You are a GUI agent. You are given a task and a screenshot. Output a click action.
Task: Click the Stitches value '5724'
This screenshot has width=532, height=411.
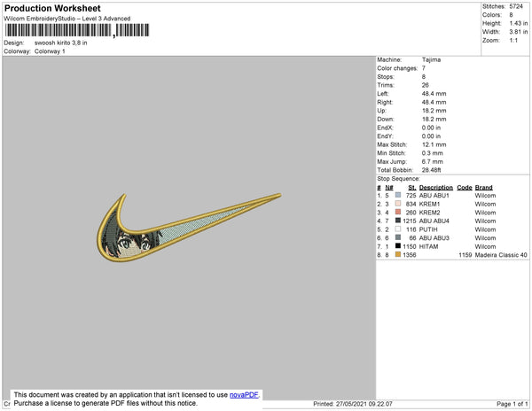pyautogui.click(x=516, y=6)
